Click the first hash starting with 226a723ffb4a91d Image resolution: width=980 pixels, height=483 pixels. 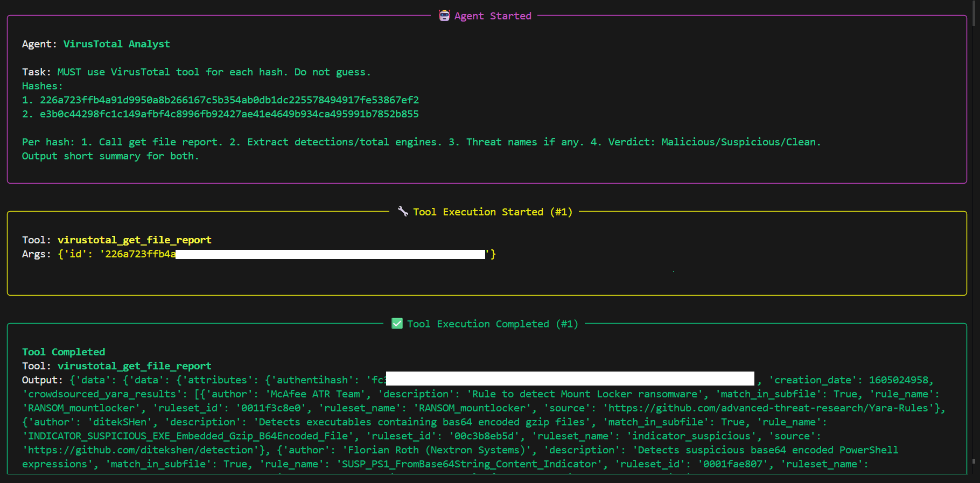tap(229, 100)
